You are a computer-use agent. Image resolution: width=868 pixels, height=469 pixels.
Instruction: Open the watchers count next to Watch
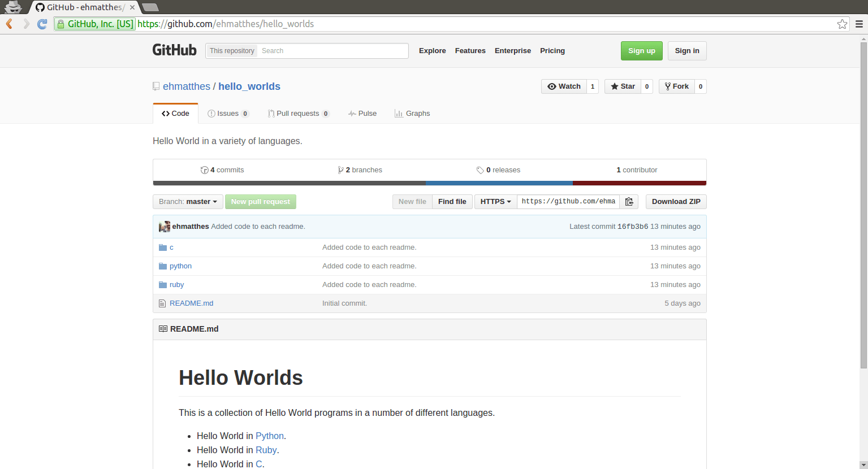(593, 86)
